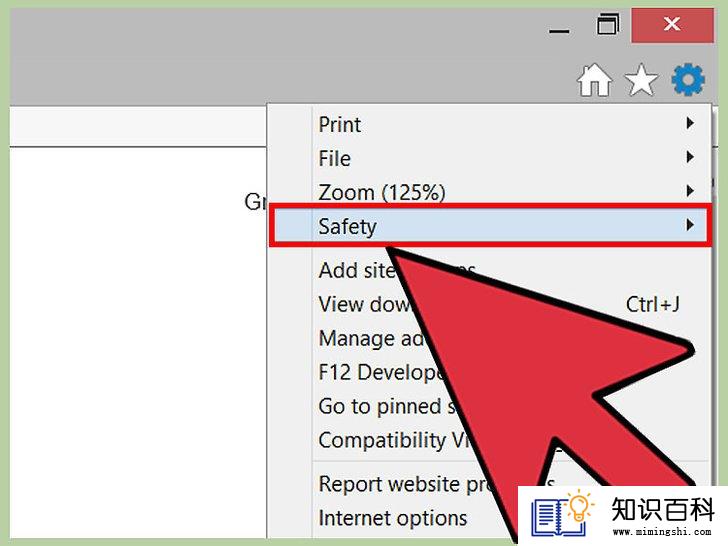The width and height of the screenshot is (728, 546).
Task: Expand the Safety submenu arrow
Action: coord(690,225)
